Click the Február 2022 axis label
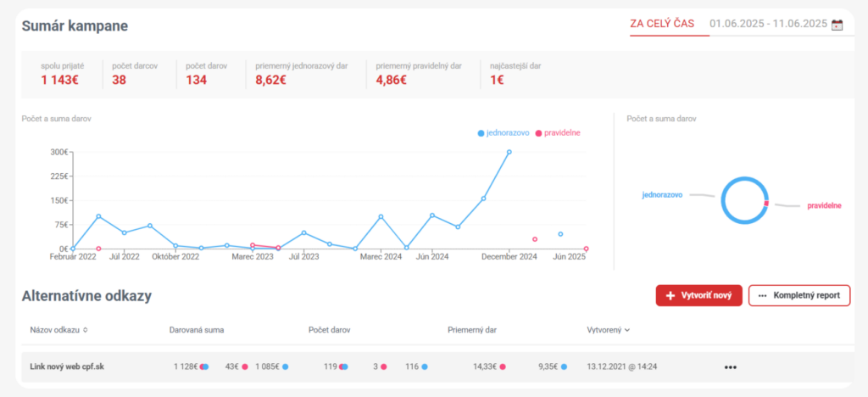 pyautogui.click(x=73, y=257)
